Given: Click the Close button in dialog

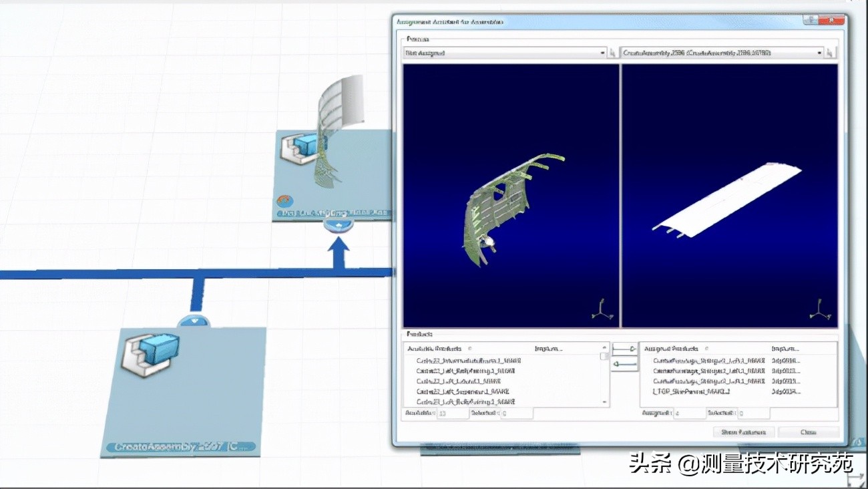Looking at the screenshot, I should click(808, 432).
